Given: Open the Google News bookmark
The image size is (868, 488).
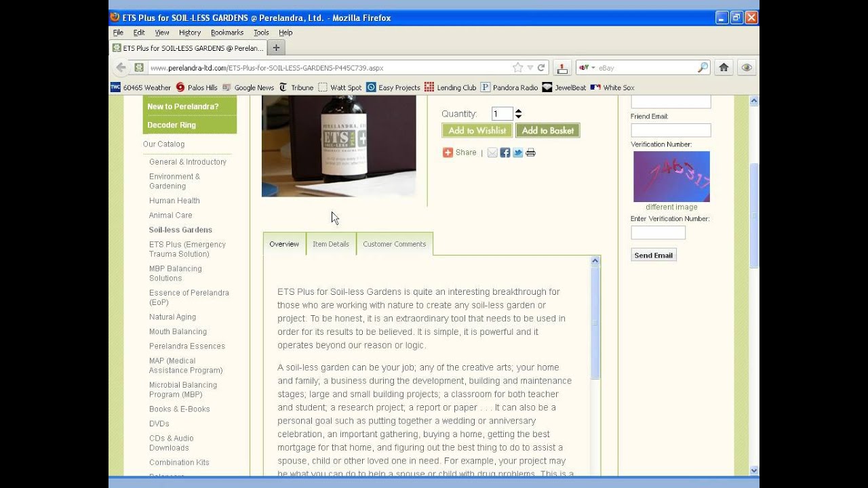Looking at the screenshot, I should pos(248,87).
